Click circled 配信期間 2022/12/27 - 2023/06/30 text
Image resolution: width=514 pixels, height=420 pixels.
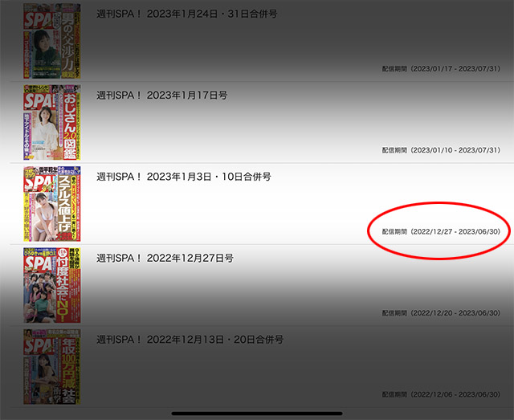click(441, 231)
